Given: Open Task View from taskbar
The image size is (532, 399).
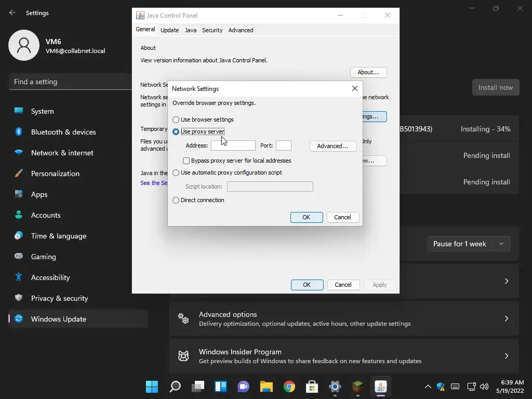Looking at the screenshot, I should [x=198, y=387].
